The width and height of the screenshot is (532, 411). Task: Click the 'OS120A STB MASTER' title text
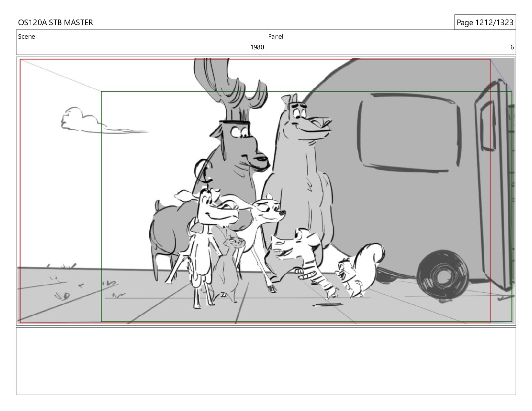[55, 22]
